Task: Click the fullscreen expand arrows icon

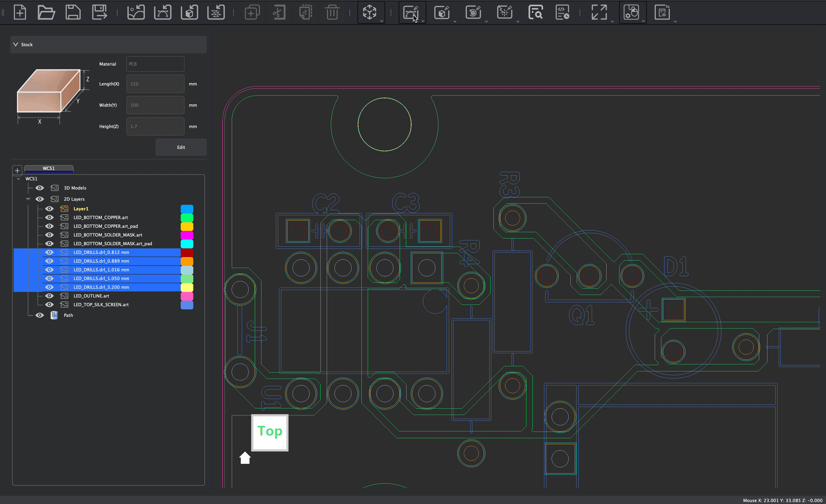Action: 599,12
